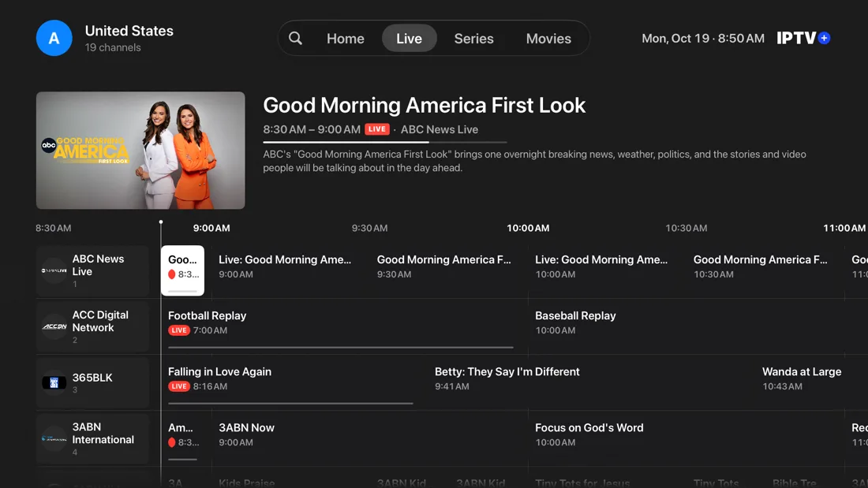
Task: Choose the ABC News Live channel row
Action: click(x=92, y=271)
